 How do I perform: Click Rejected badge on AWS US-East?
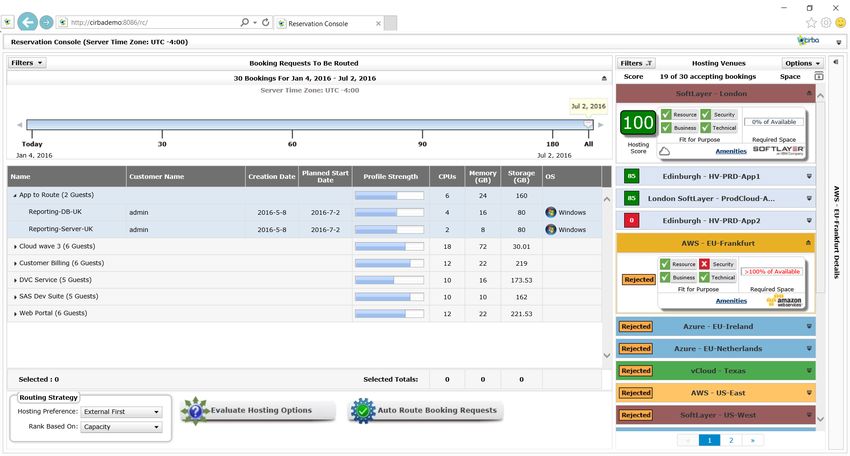point(636,393)
